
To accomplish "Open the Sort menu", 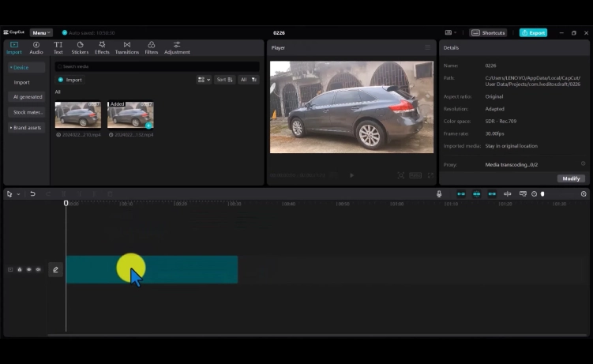I will pyautogui.click(x=224, y=80).
